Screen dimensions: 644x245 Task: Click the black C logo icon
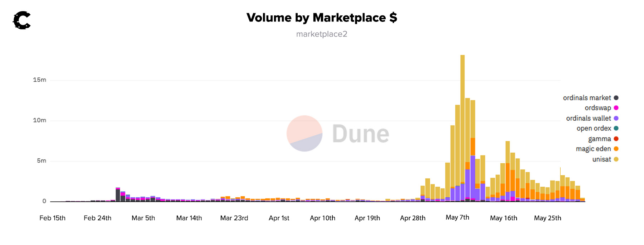[x=22, y=20]
